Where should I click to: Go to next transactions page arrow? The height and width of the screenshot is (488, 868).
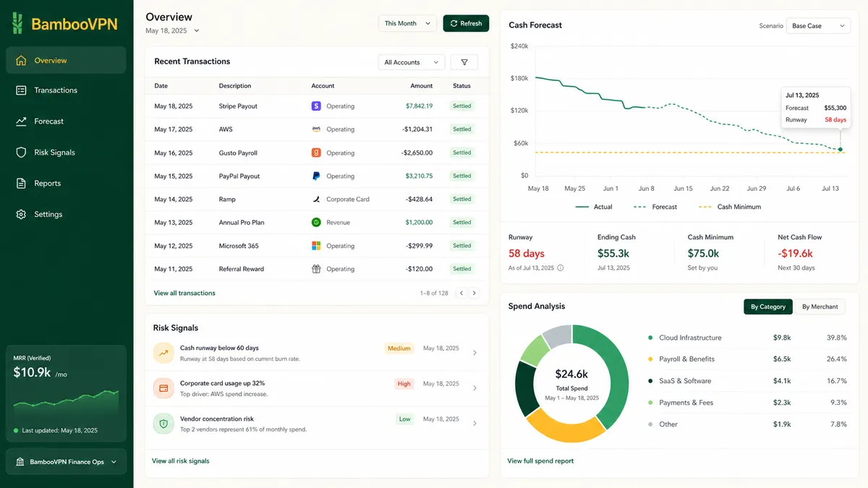475,293
